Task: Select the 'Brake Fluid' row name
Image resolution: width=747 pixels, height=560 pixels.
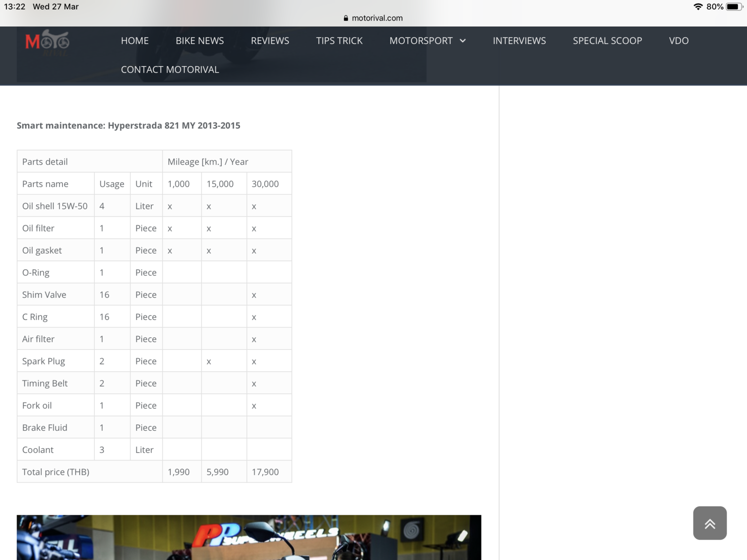Action: [x=56, y=427]
